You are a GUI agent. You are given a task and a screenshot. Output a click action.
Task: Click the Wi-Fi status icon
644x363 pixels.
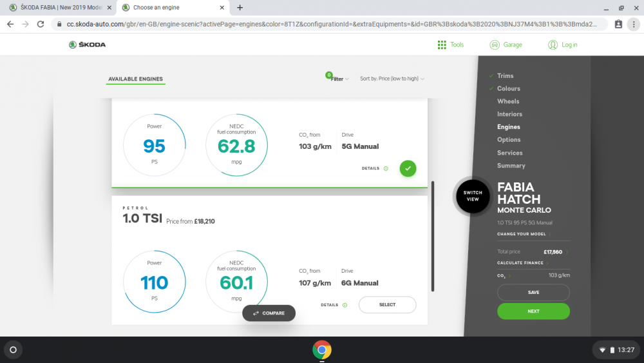click(603, 350)
